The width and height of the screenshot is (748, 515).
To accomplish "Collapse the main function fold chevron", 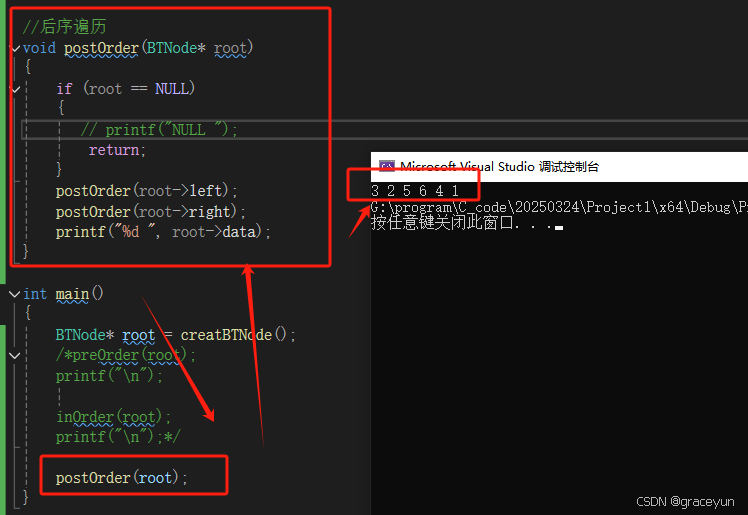I will coord(15,294).
